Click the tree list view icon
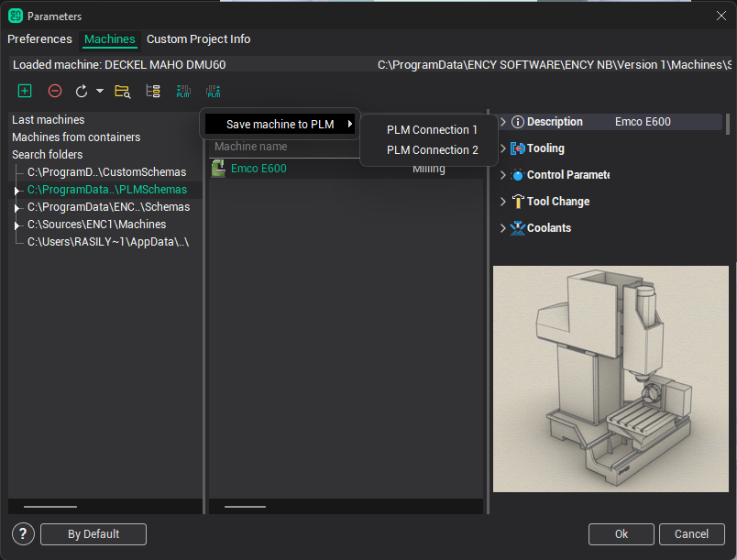Viewport: 737px width, 560px height. coord(153,91)
